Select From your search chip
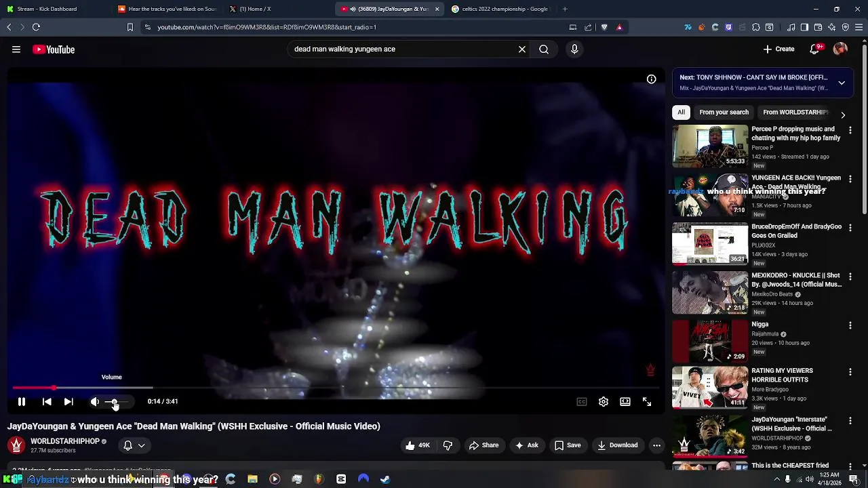The image size is (868, 488). (724, 113)
